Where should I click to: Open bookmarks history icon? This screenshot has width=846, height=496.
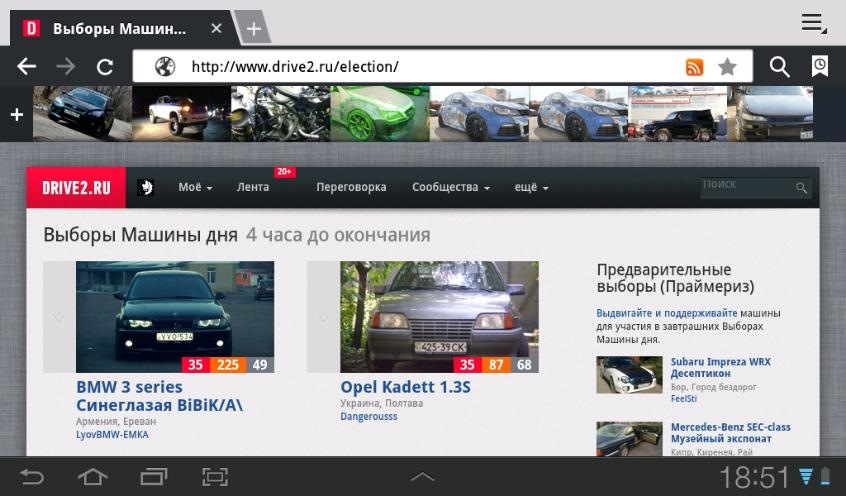820,66
